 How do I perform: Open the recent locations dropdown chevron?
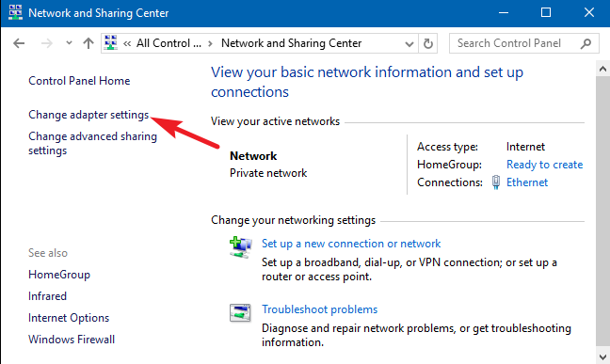pyautogui.click(x=69, y=42)
